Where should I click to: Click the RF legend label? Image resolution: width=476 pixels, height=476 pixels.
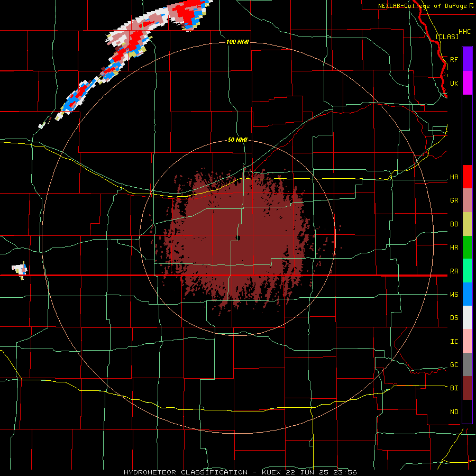click(x=454, y=59)
